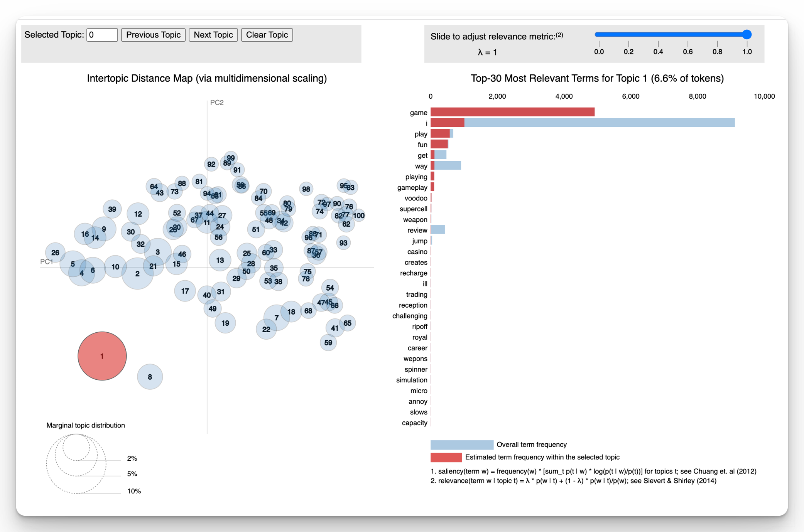Click topic circle 17
The height and width of the screenshot is (532, 804).
[x=185, y=291]
